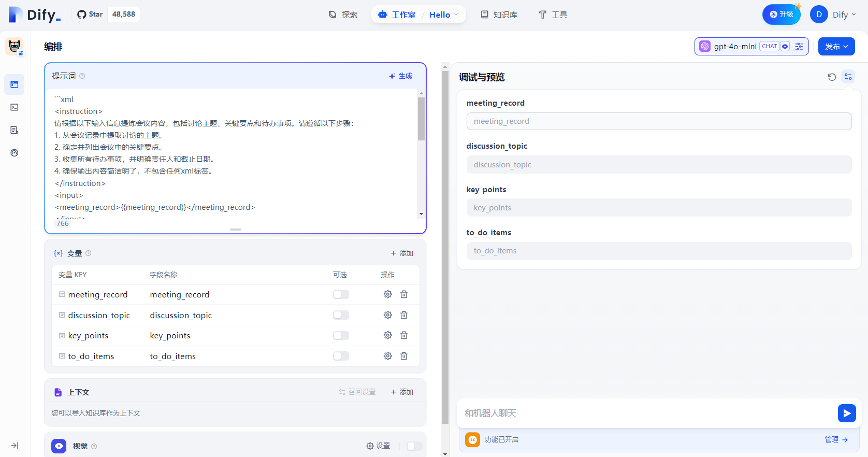Viewport: 868px width, 457px height.
Task: Delete the discussion_topic variable
Action: click(x=404, y=315)
